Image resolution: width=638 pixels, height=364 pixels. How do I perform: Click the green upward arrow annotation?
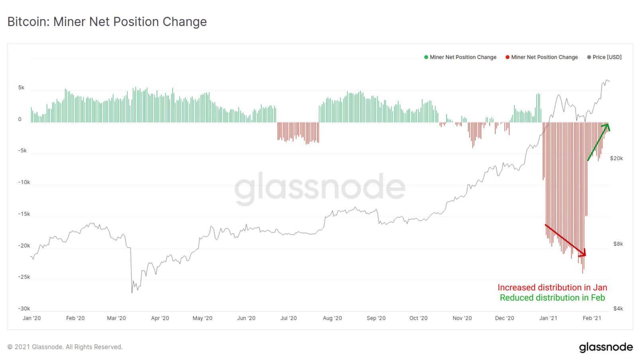[599, 142]
